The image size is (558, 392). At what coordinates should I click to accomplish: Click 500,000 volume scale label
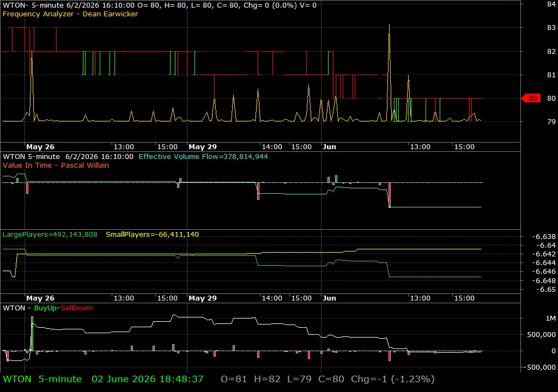(541, 335)
